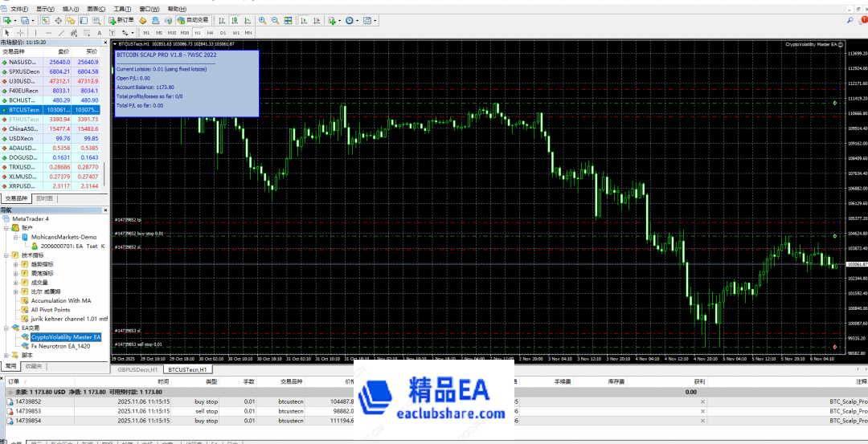This screenshot has height=444, width=868.
Task: Collapse the 技术指标 indicators tree node
Action: [6, 255]
